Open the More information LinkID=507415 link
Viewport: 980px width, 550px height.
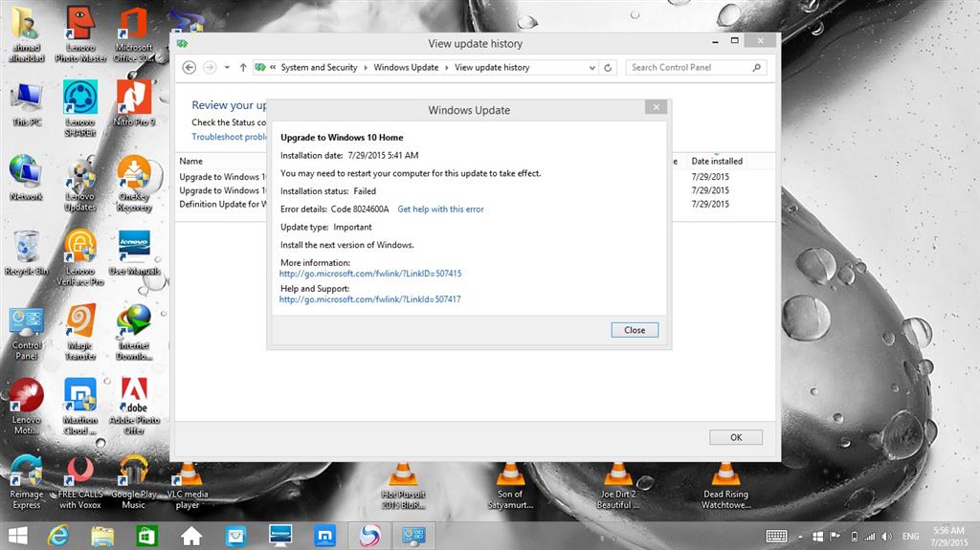point(370,274)
